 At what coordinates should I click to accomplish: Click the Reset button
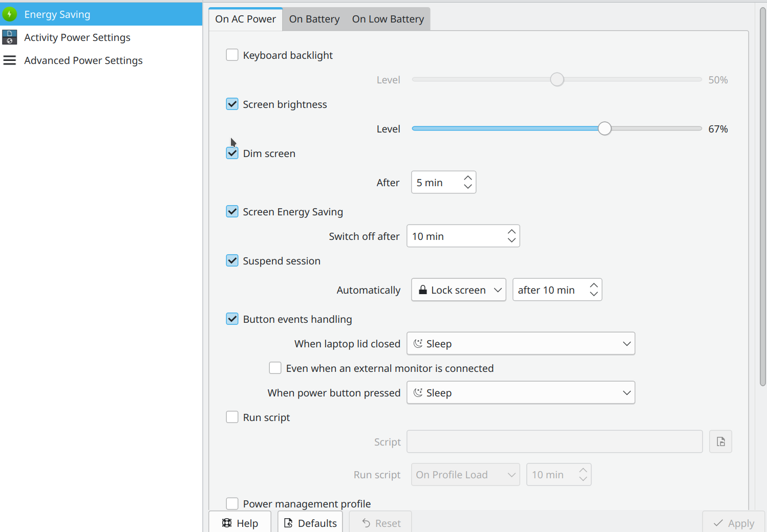[x=380, y=523]
